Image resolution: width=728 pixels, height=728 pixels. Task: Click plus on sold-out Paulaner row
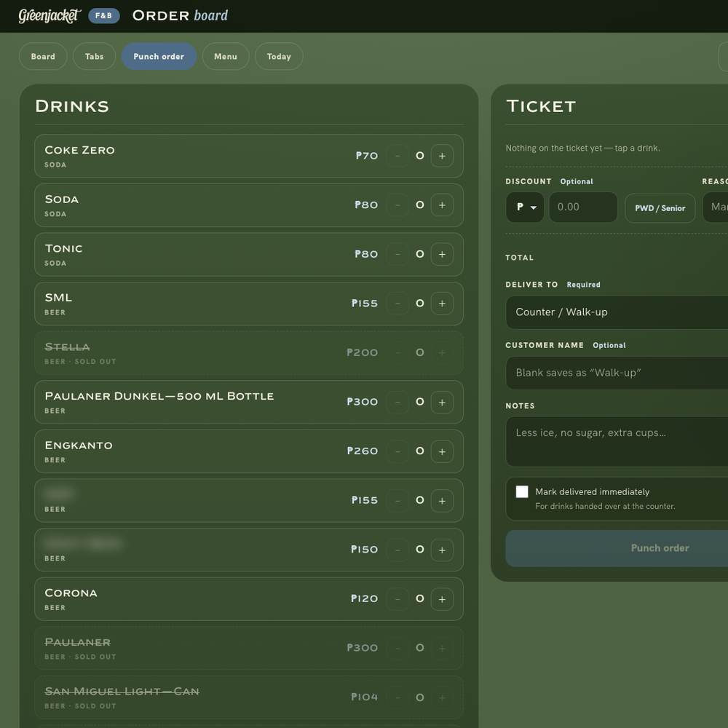click(x=442, y=648)
